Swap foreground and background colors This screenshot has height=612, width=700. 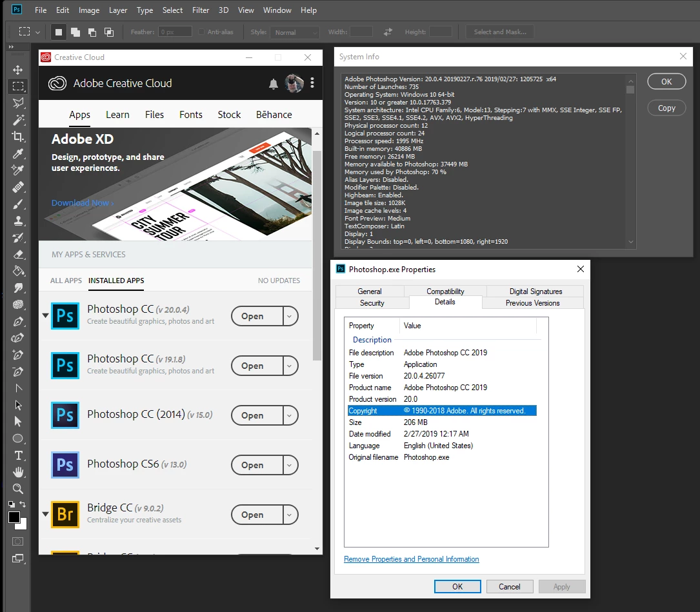[23, 504]
